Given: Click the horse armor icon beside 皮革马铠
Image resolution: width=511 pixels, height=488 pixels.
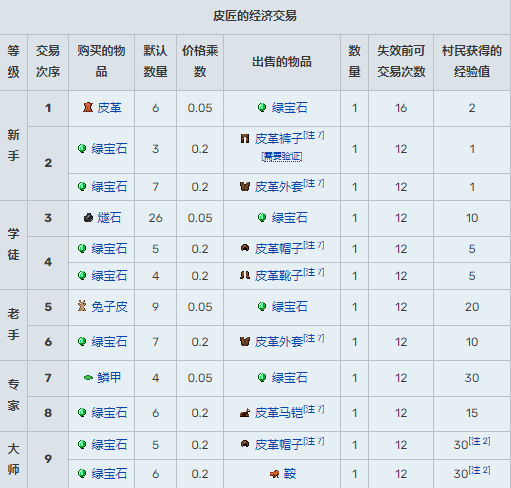Looking at the screenshot, I should pos(245,413).
